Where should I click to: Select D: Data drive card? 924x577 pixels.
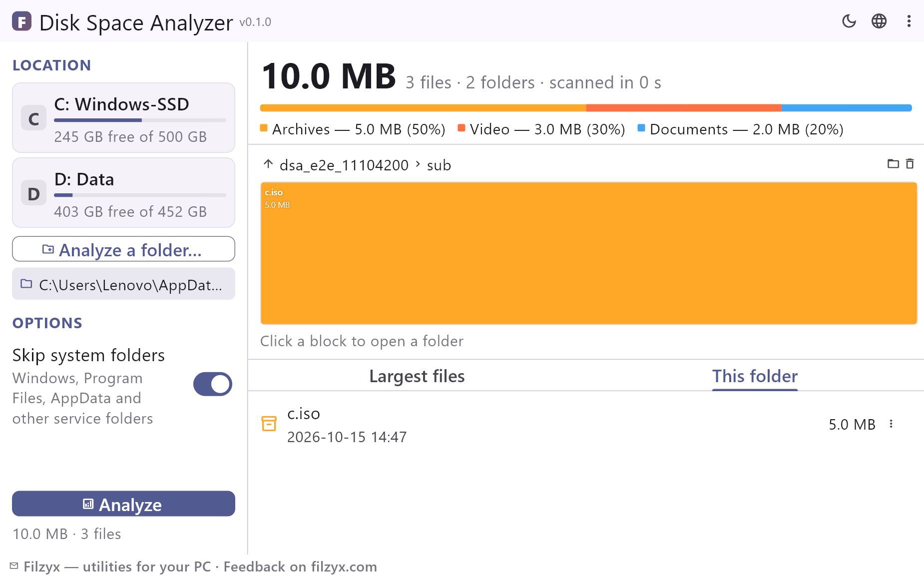point(123,193)
